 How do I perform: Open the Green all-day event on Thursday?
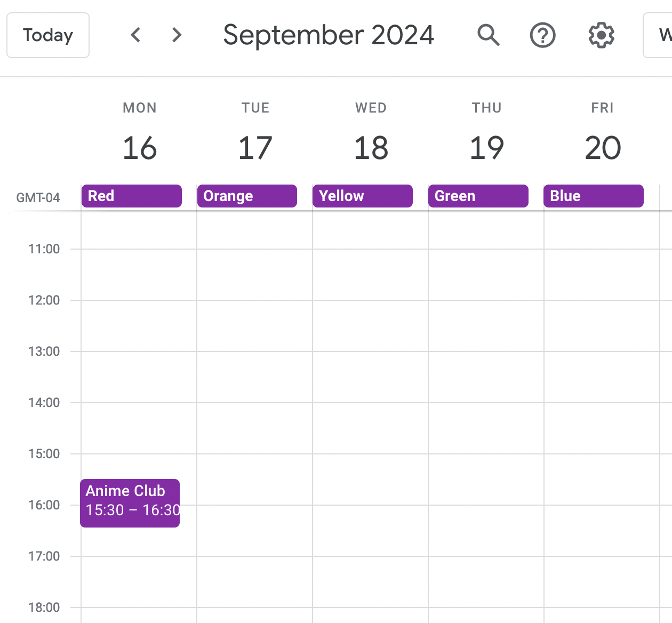point(478,196)
